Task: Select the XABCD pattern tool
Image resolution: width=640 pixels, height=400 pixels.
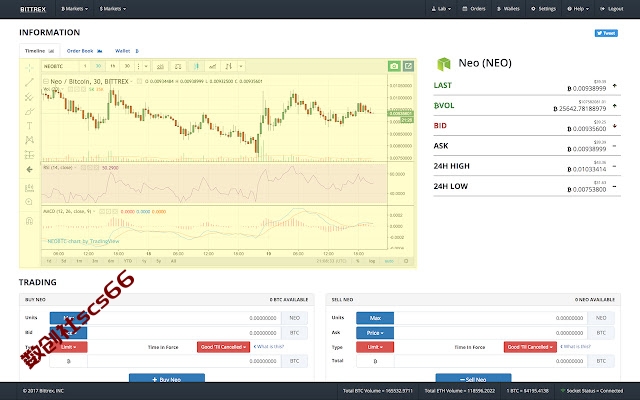Action: click(29, 140)
